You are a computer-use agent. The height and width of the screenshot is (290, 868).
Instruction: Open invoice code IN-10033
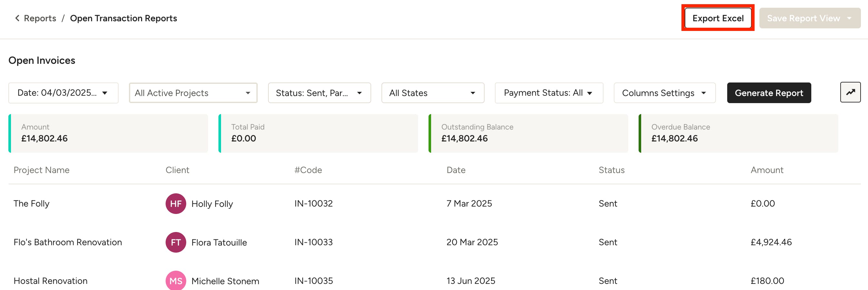(313, 242)
